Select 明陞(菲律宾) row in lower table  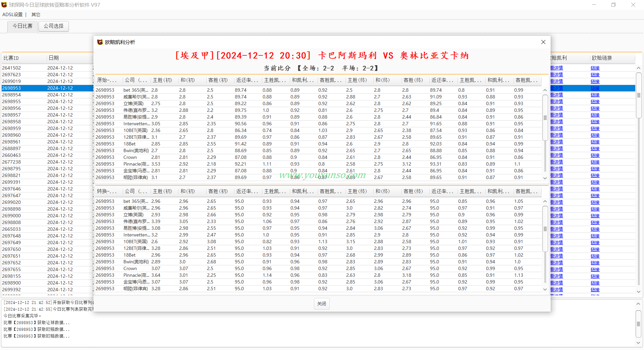click(318, 289)
